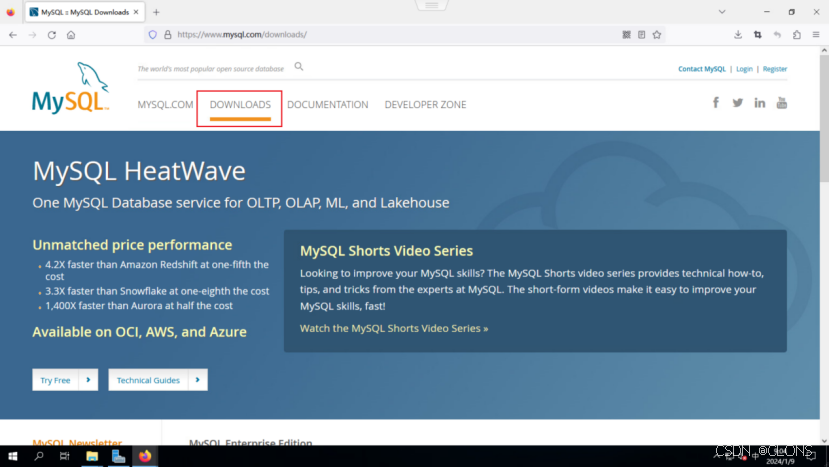Open the DOCUMENTATION navigation tab
Screen dimensions: 830x467
(328, 105)
